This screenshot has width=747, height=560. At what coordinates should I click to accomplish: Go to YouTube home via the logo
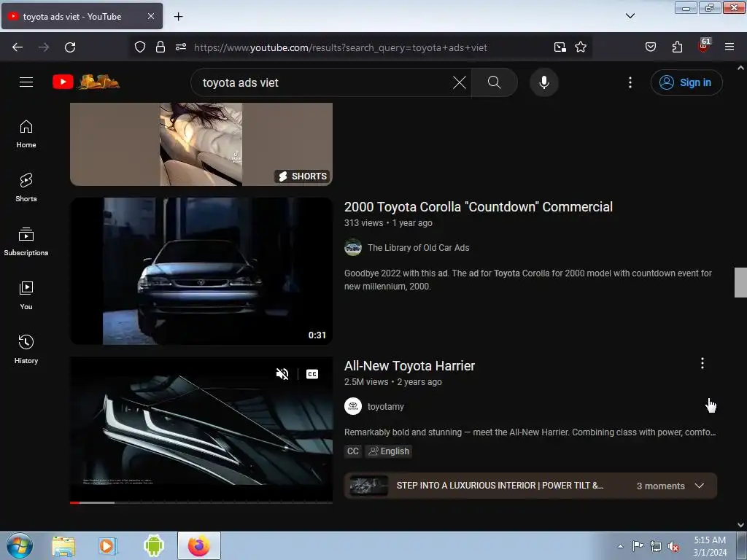click(x=86, y=82)
